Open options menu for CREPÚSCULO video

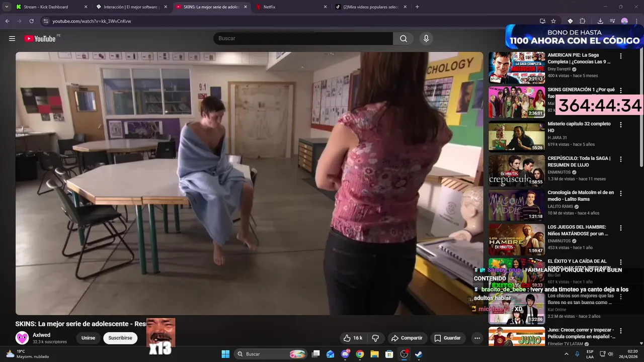pyautogui.click(x=621, y=159)
